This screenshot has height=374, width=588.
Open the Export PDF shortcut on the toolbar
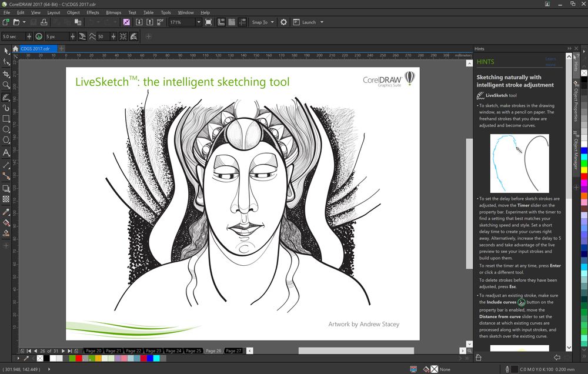click(158, 22)
